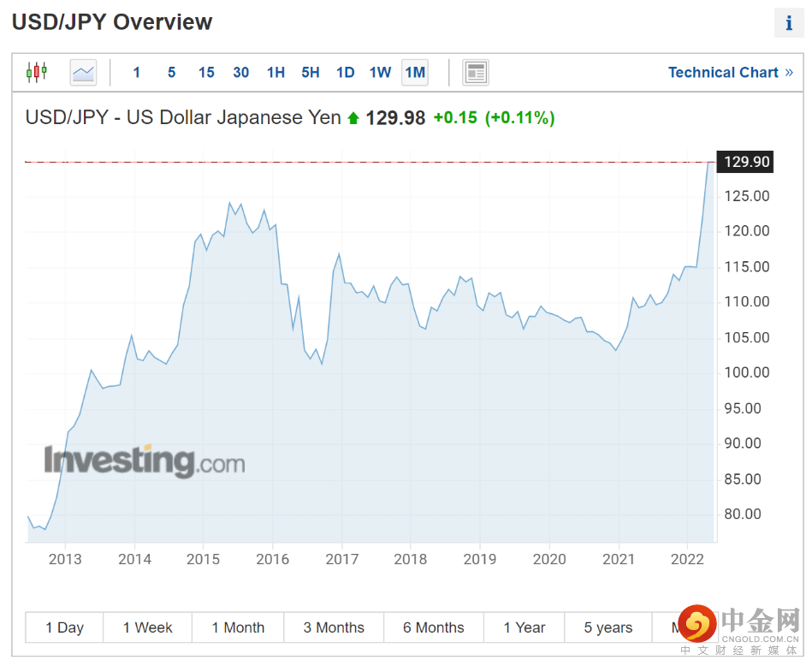Choose the 1D interval
The height and width of the screenshot is (666, 812).
pyautogui.click(x=345, y=73)
